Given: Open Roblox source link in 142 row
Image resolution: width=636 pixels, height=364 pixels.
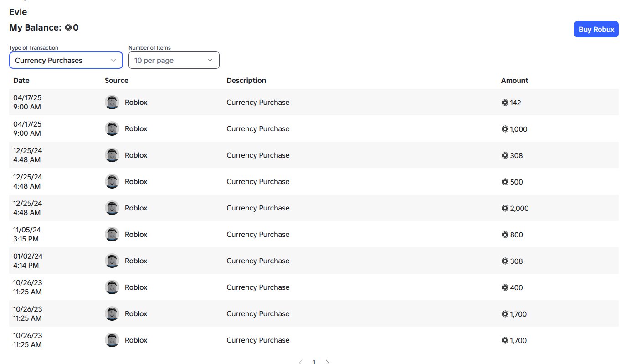Looking at the screenshot, I should point(136,103).
